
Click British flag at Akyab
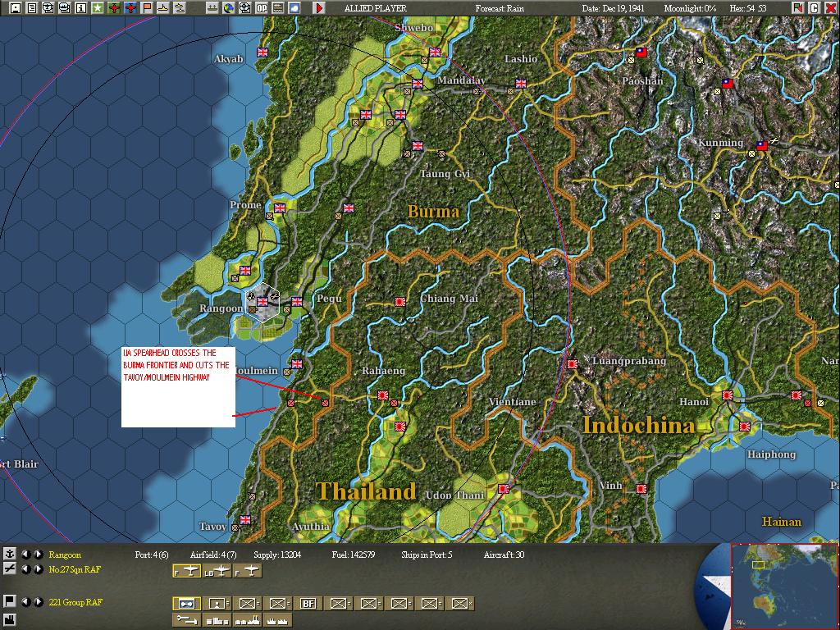pos(262,52)
